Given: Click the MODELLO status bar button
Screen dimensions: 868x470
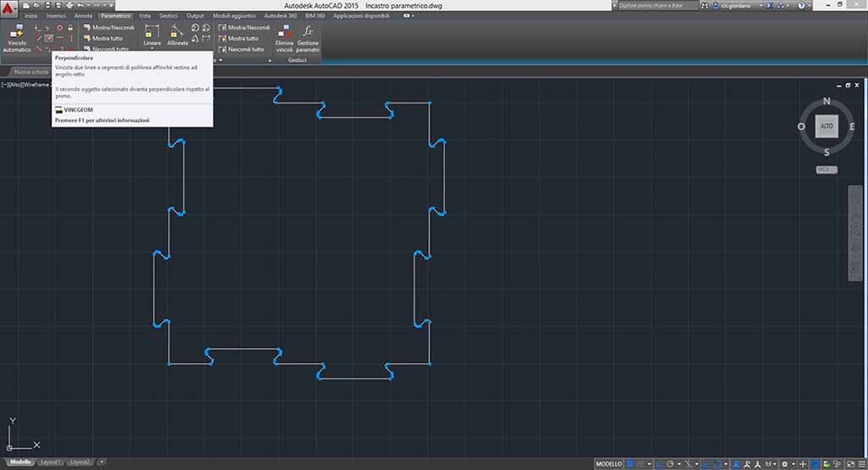Looking at the screenshot, I should pos(609,464).
